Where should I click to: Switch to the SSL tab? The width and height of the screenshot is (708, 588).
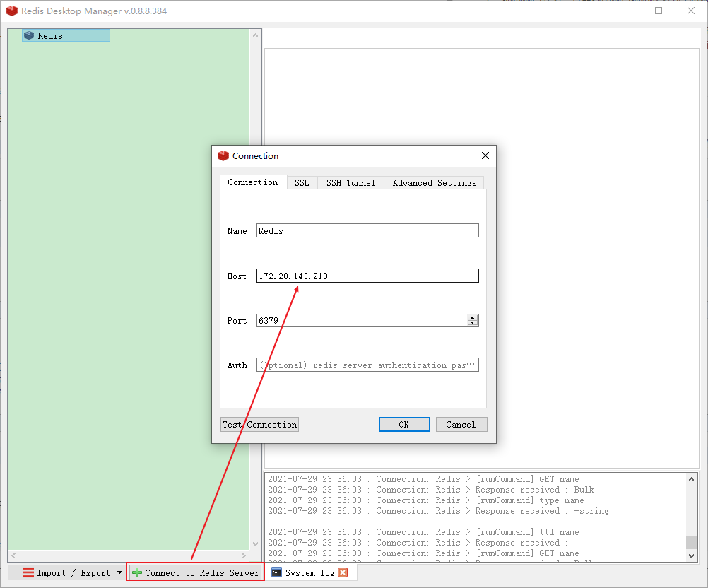click(x=302, y=183)
